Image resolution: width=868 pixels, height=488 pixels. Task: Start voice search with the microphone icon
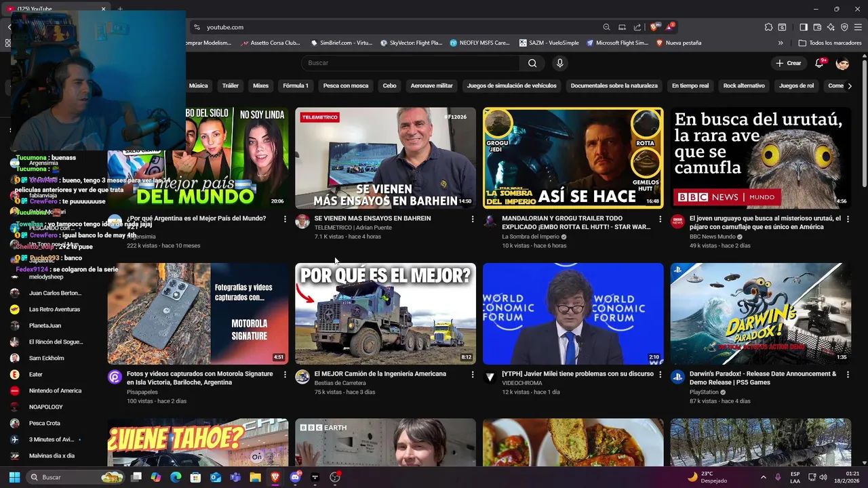click(x=559, y=63)
